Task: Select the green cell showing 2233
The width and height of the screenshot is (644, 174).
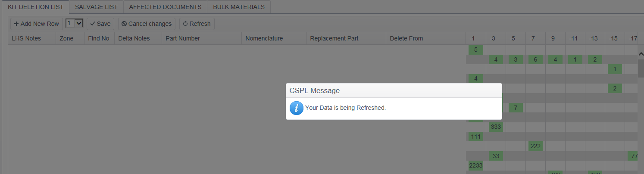Action: click(x=476, y=165)
